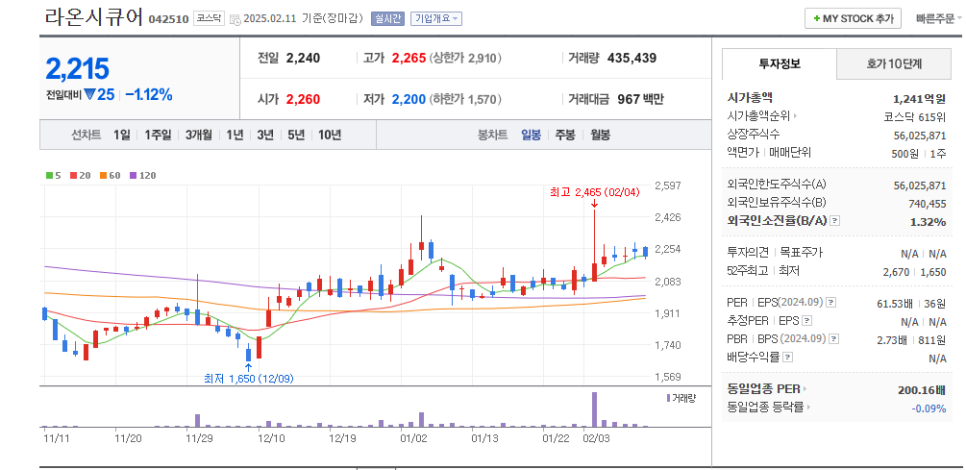This screenshot has width=966, height=470.
Task: Click the 동일업종 PER value 200.16배
Action: pyautogui.click(x=922, y=389)
